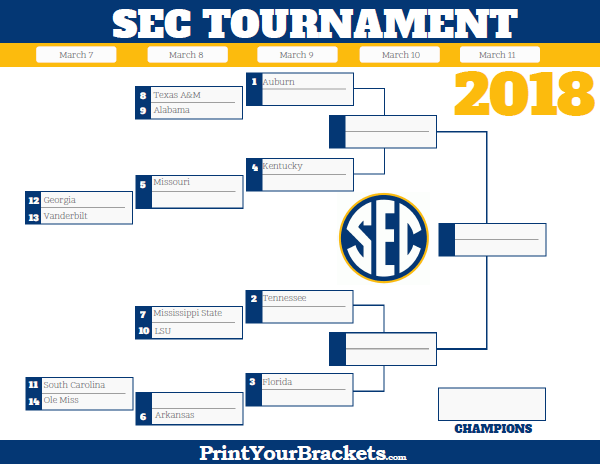Open the PrintYourBrackets.com link
This screenshot has height=464, width=600.
click(302, 453)
